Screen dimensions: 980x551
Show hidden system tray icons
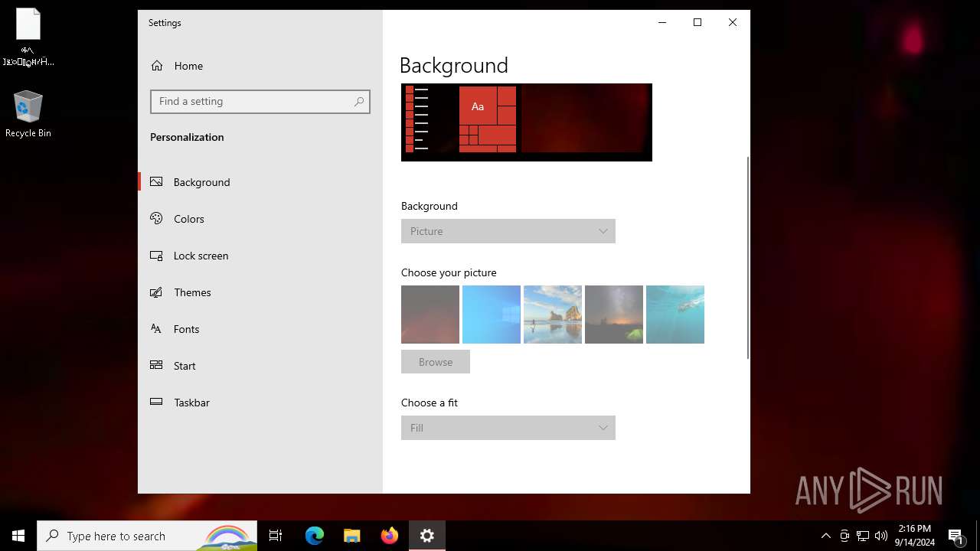coord(825,536)
